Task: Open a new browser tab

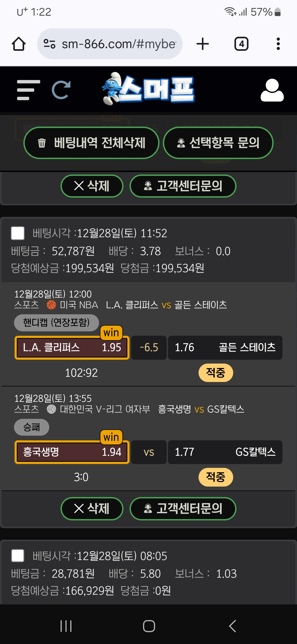Action: [203, 44]
